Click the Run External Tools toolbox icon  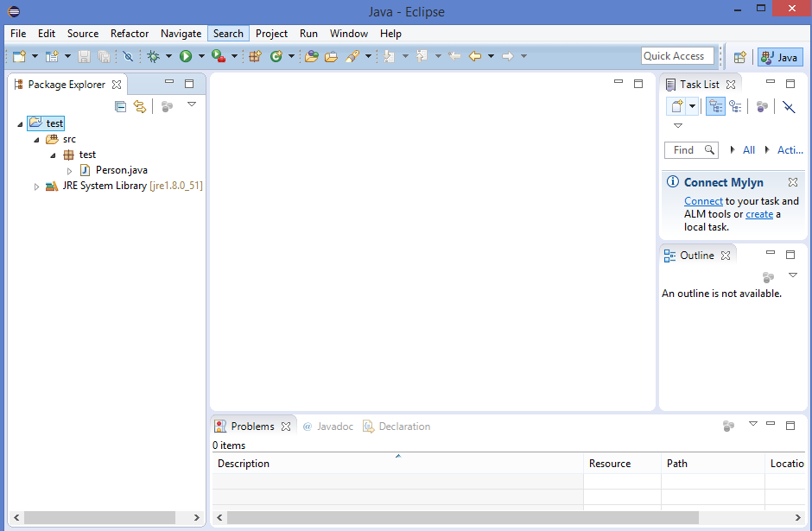tap(219, 56)
